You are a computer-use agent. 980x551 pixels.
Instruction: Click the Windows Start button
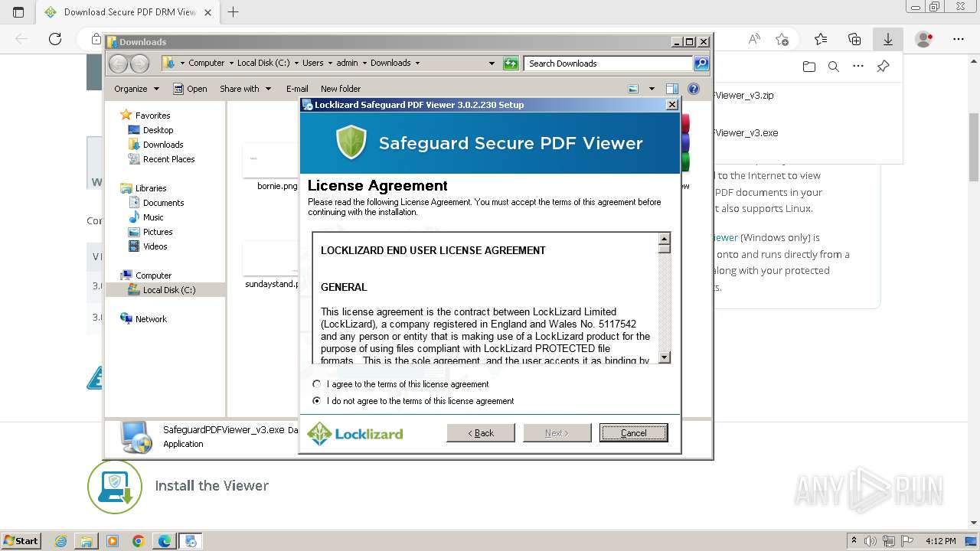[x=21, y=540]
